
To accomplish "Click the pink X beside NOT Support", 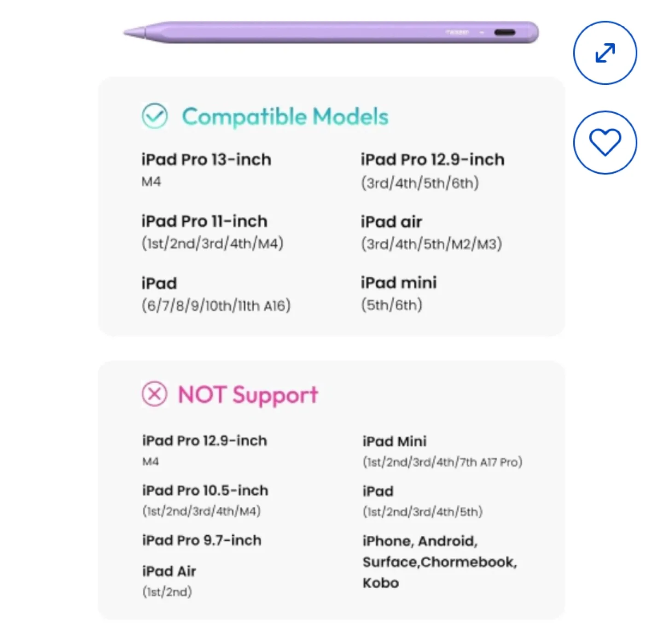I will click(x=156, y=394).
